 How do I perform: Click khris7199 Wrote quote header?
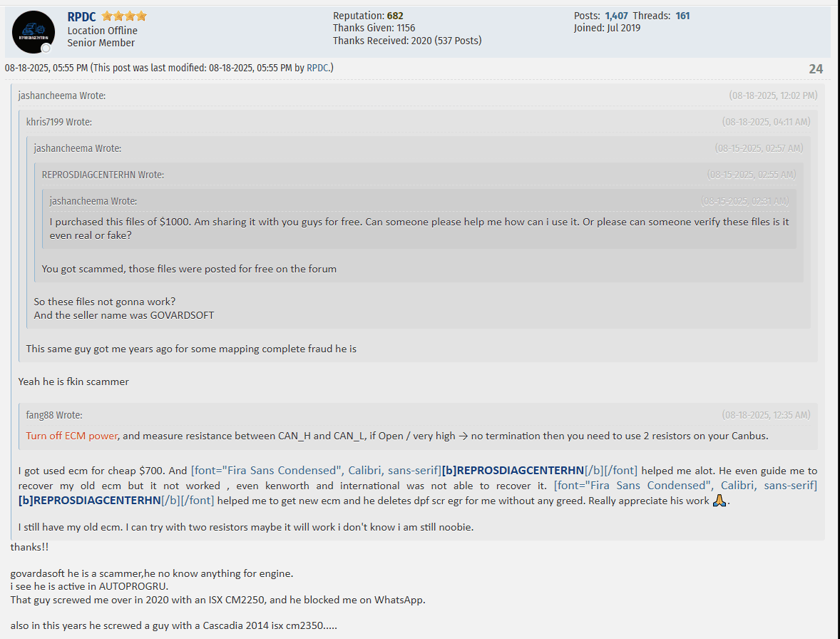[x=59, y=122]
